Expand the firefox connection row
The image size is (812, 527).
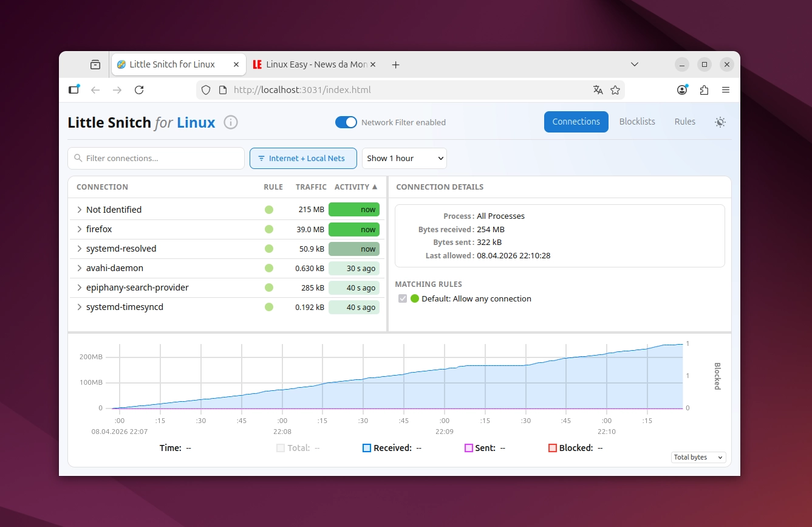80,229
